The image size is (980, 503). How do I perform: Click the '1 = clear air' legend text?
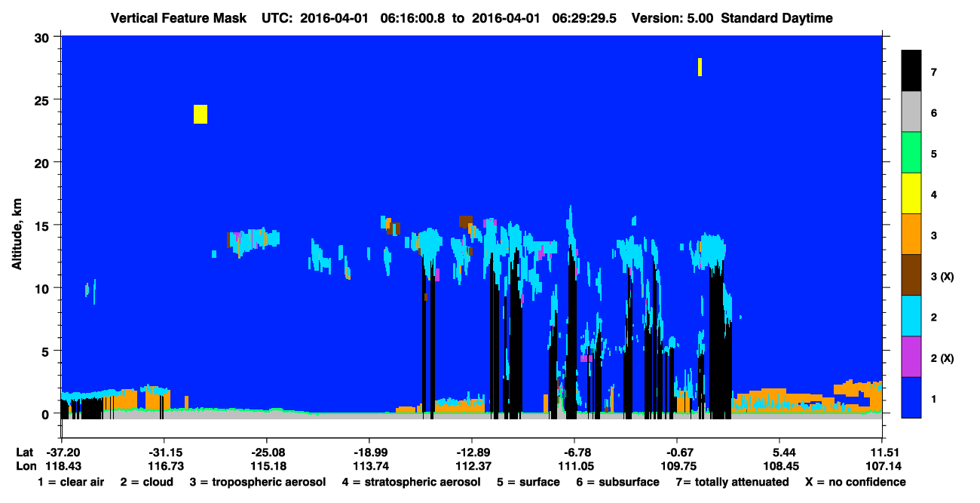[71, 482]
